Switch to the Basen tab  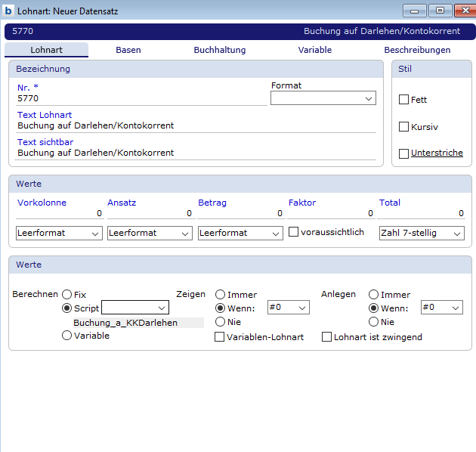coord(128,50)
